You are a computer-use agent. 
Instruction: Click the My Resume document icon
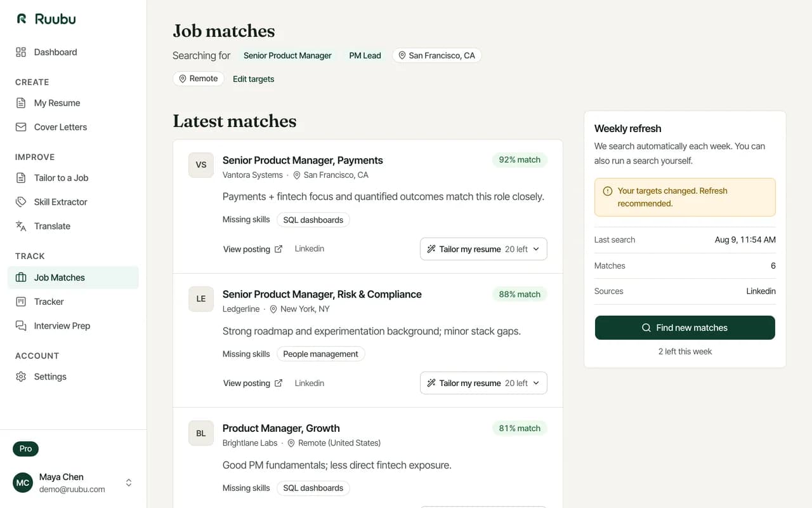(21, 103)
